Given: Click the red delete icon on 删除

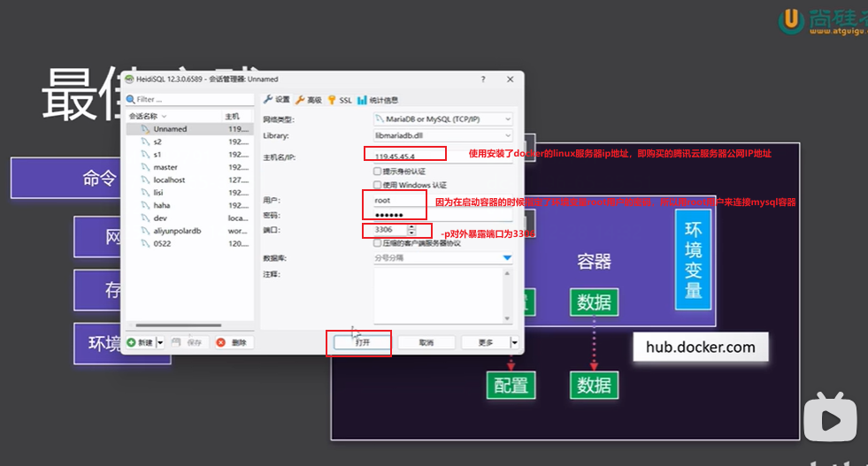Looking at the screenshot, I should [221, 342].
